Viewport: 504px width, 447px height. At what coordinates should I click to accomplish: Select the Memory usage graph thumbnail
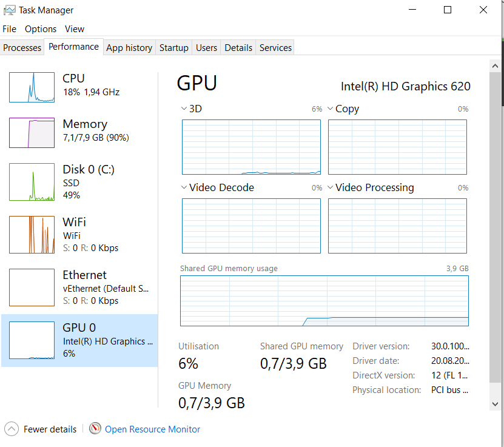coord(32,133)
